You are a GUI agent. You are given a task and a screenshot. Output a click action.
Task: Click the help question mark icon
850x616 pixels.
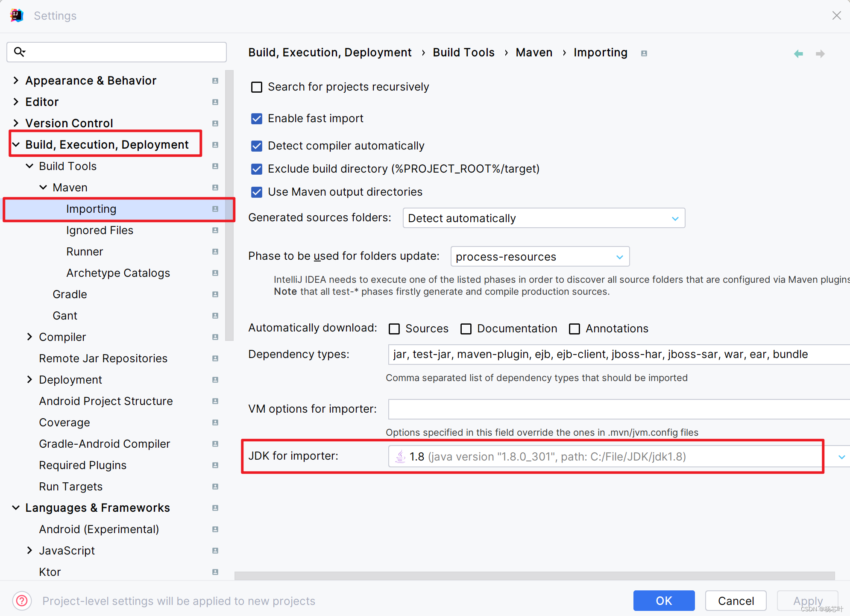point(22,601)
